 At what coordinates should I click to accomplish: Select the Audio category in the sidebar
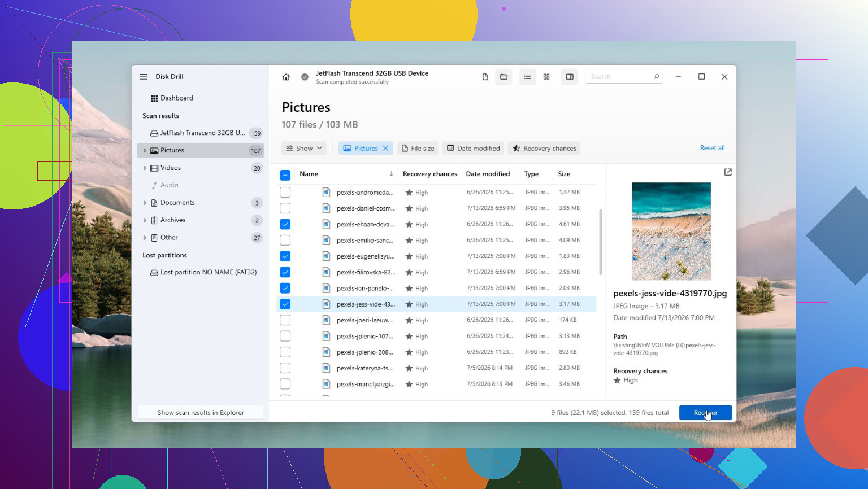click(x=201, y=185)
